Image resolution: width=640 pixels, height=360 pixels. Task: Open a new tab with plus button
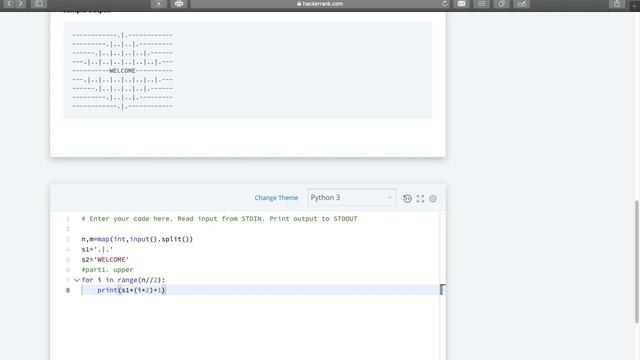click(x=634, y=5)
